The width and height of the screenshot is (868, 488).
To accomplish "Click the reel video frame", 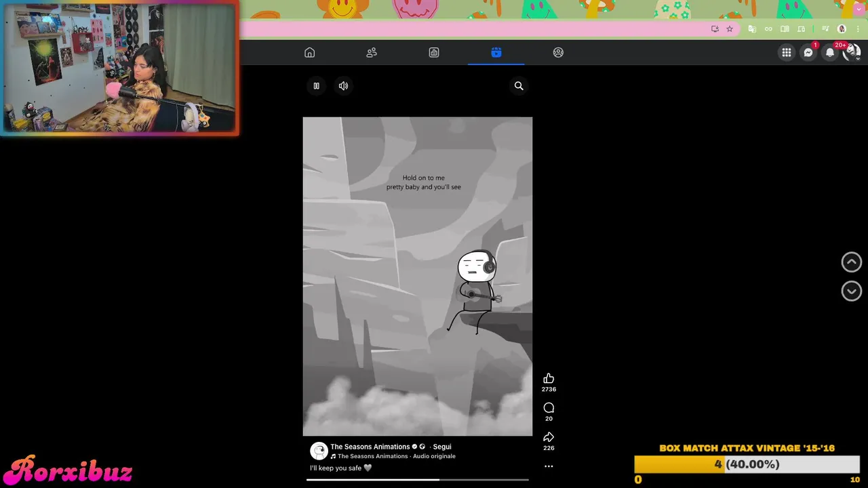I will click(418, 277).
